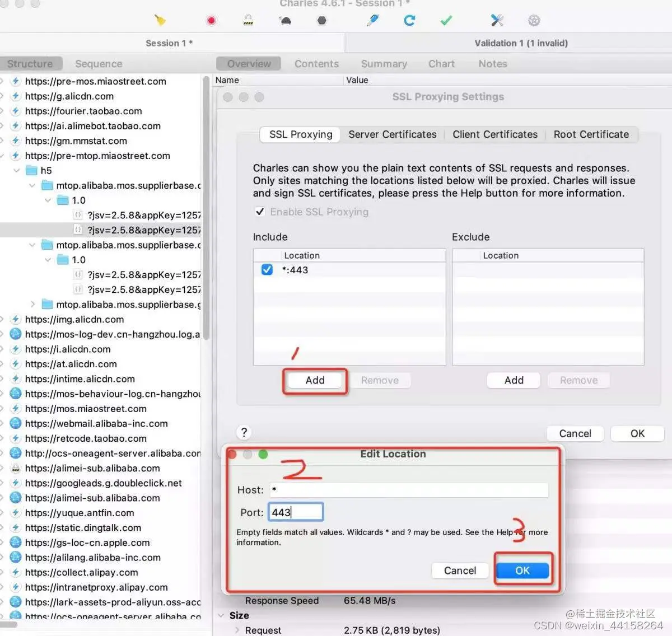The height and width of the screenshot is (636, 672).
Task: Click the globe icon beside https://mos-behaviour-log.cn-hangzhou
Action: (x=16, y=394)
